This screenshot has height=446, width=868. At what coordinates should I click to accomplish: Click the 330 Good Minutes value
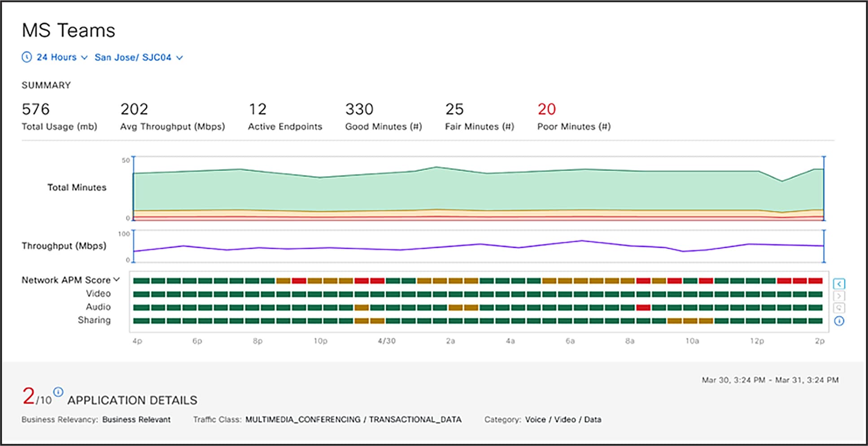click(359, 109)
